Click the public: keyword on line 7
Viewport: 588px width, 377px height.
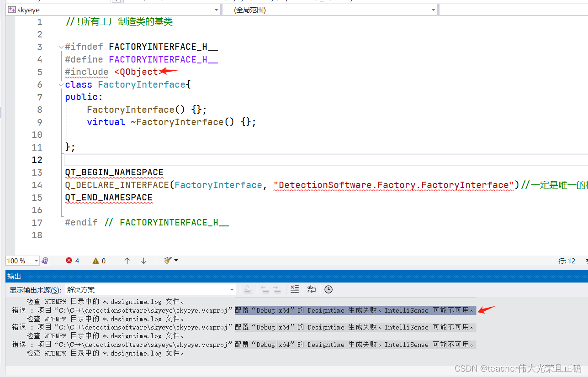point(84,97)
